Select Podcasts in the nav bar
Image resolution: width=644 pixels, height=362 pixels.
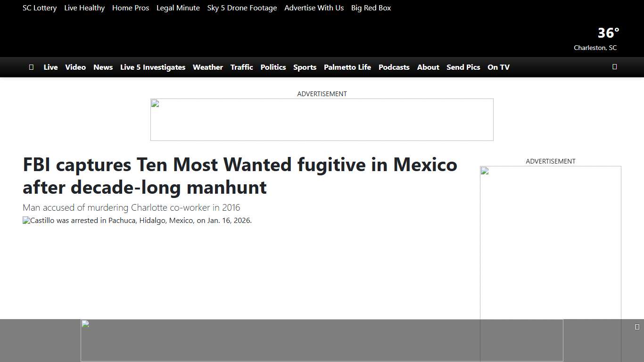coord(394,67)
